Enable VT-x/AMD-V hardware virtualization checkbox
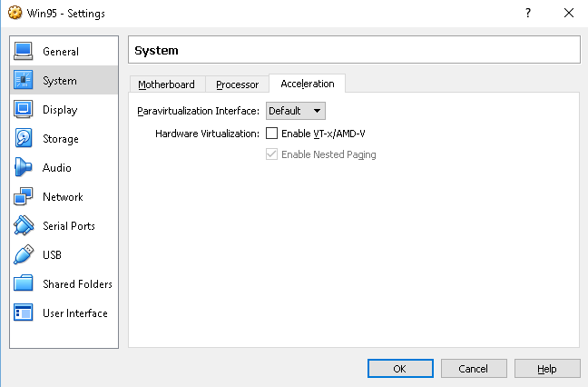This screenshot has height=387, width=588. tap(271, 134)
